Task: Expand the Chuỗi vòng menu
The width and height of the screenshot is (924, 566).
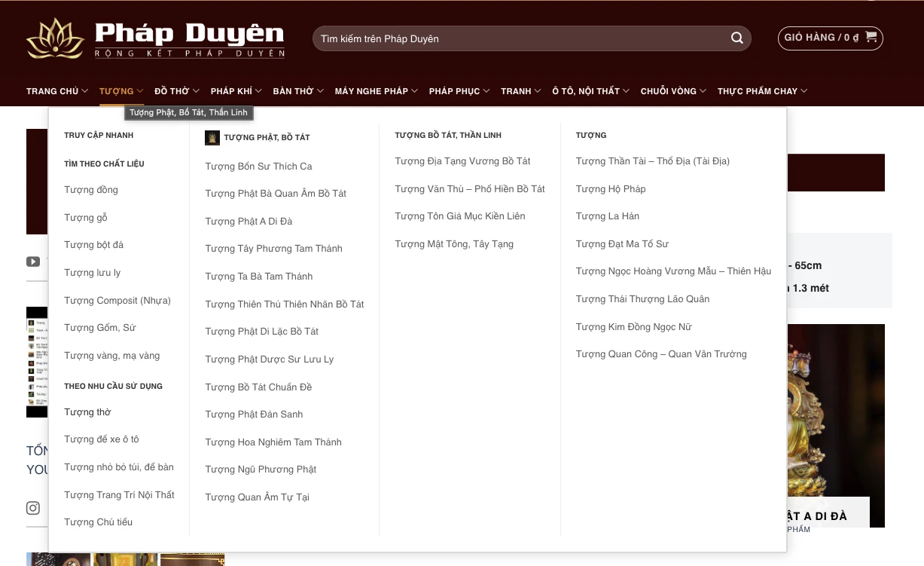Action: click(672, 91)
